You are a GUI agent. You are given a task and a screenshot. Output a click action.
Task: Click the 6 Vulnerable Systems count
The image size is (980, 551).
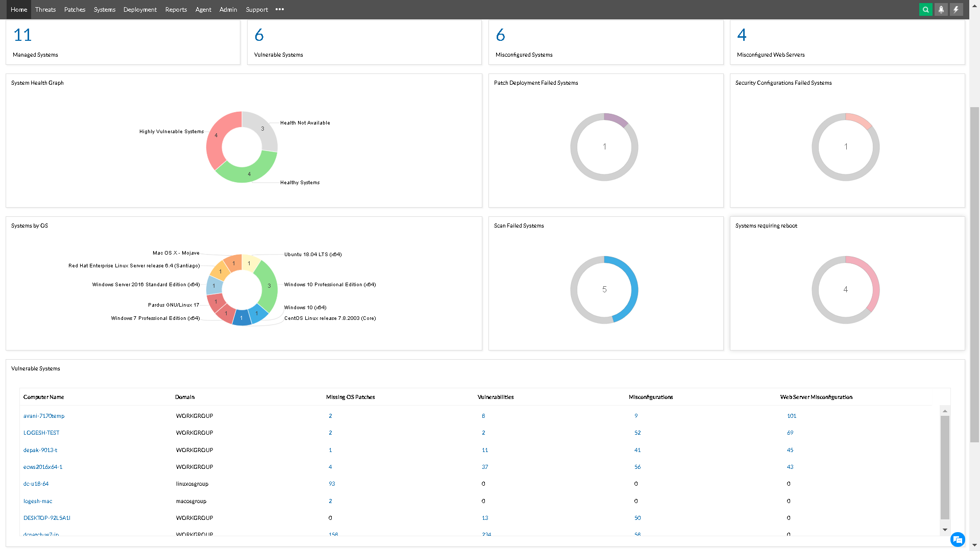click(x=259, y=35)
